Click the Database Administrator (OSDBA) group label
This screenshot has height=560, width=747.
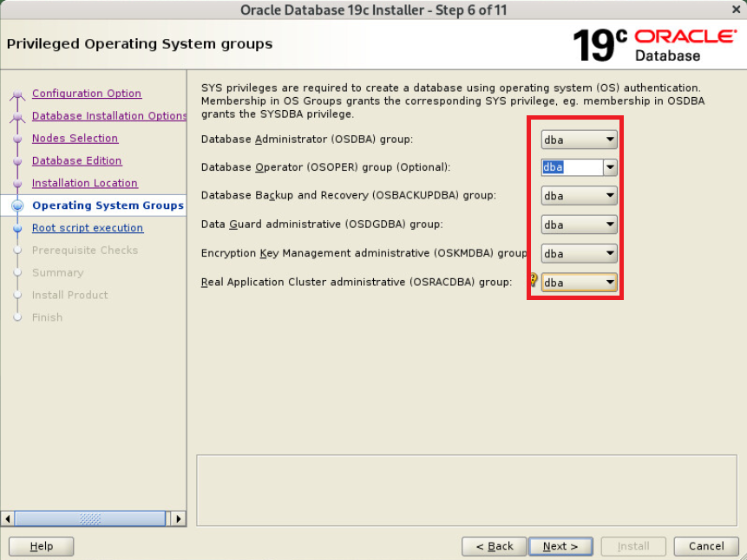[307, 139]
